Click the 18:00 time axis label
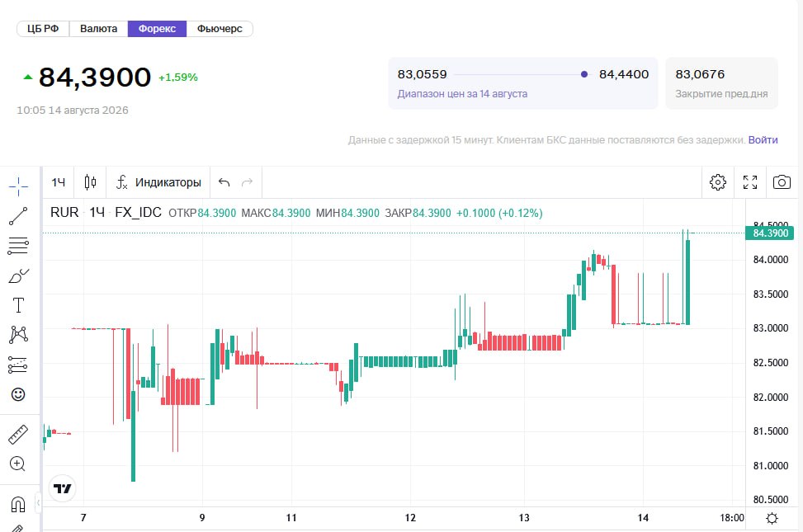The image size is (803, 532). (732, 518)
